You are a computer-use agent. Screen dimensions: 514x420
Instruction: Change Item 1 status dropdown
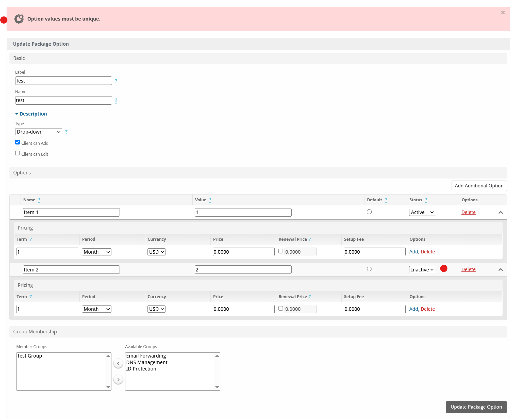point(422,212)
